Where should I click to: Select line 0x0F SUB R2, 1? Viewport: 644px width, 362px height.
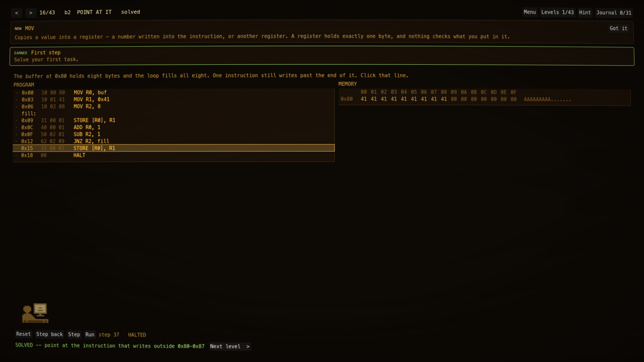point(173,134)
